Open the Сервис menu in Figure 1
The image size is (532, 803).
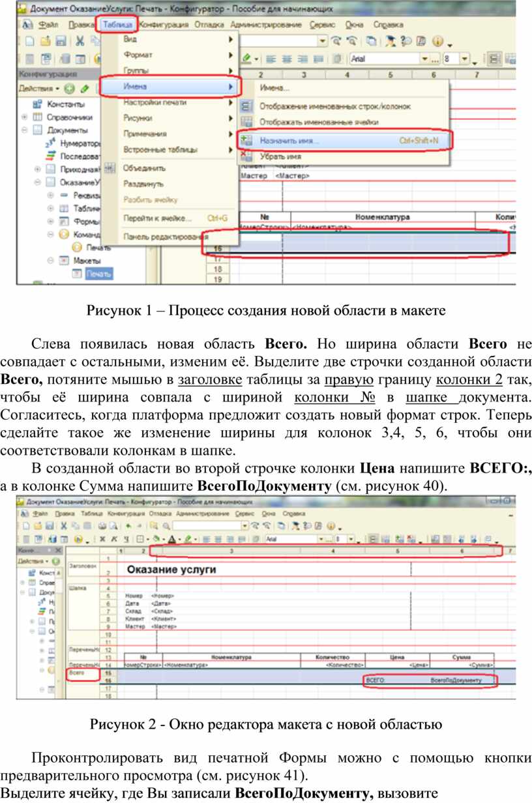(x=323, y=25)
